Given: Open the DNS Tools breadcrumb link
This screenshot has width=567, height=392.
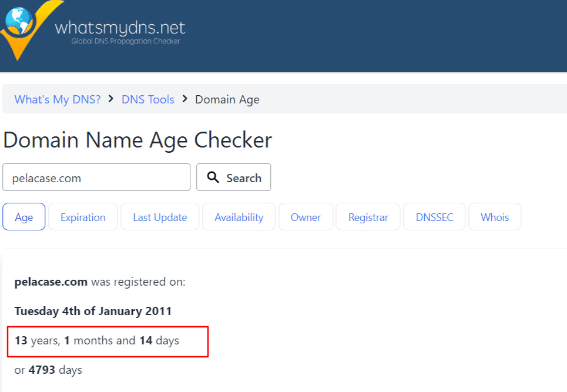Looking at the screenshot, I should [148, 99].
